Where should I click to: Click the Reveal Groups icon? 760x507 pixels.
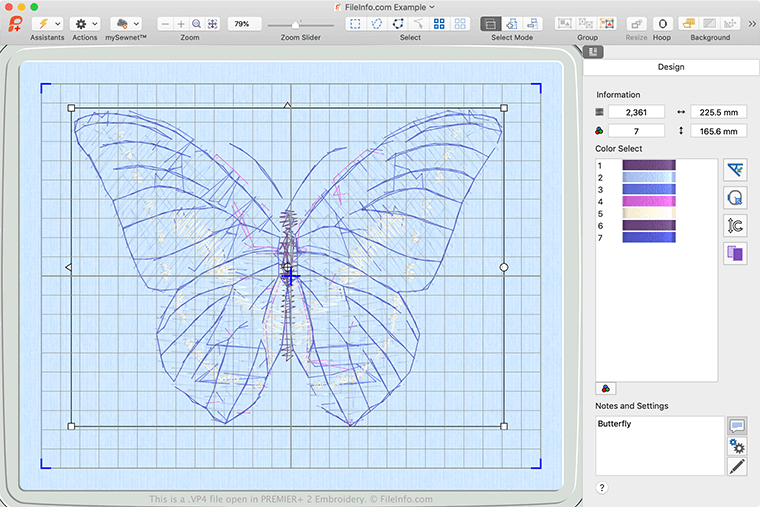coord(607,23)
